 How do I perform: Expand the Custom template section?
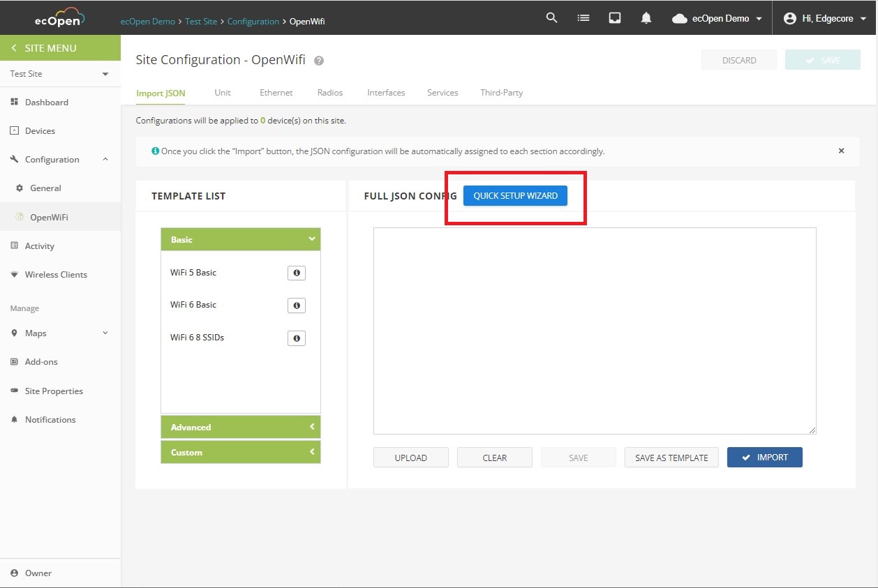click(x=241, y=452)
